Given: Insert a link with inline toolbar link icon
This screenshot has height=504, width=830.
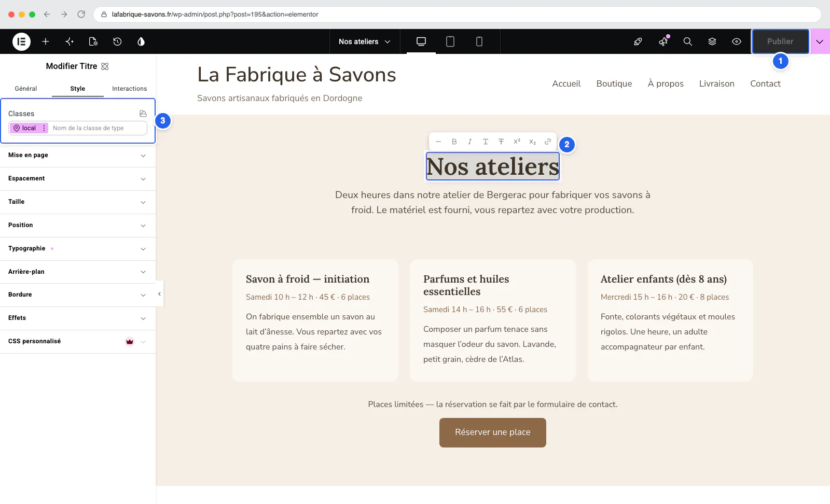Looking at the screenshot, I should [x=548, y=142].
